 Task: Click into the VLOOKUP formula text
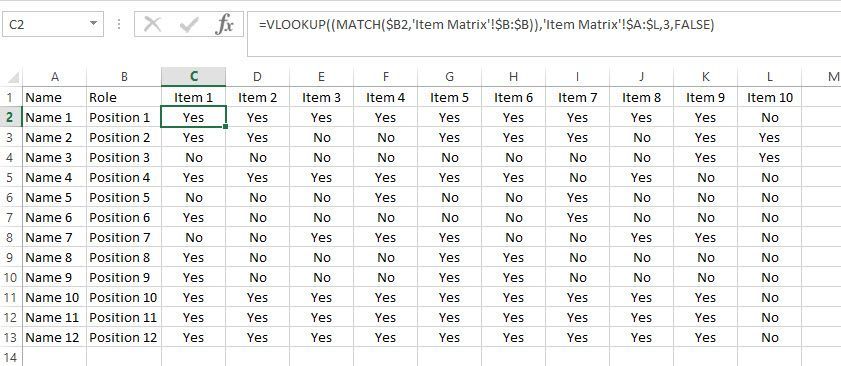(486, 25)
